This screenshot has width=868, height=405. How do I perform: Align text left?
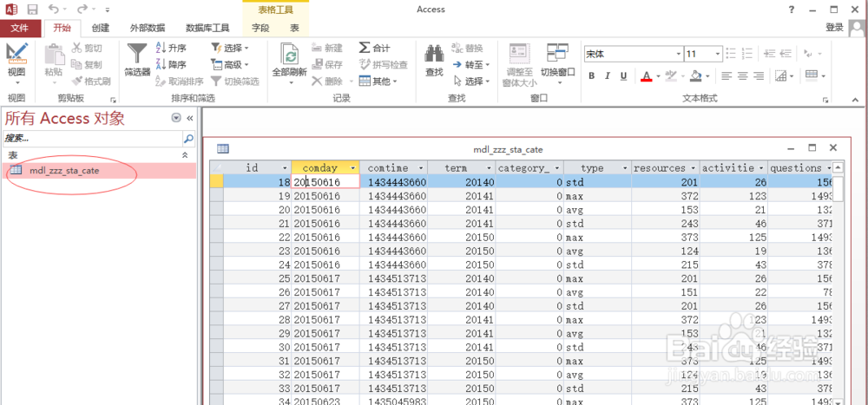pyautogui.click(x=727, y=75)
